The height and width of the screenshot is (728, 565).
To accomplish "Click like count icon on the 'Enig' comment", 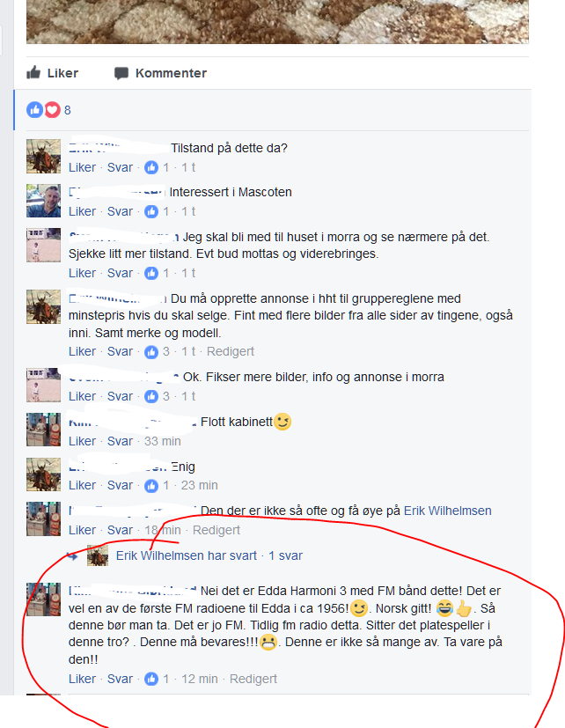I will tap(151, 486).
